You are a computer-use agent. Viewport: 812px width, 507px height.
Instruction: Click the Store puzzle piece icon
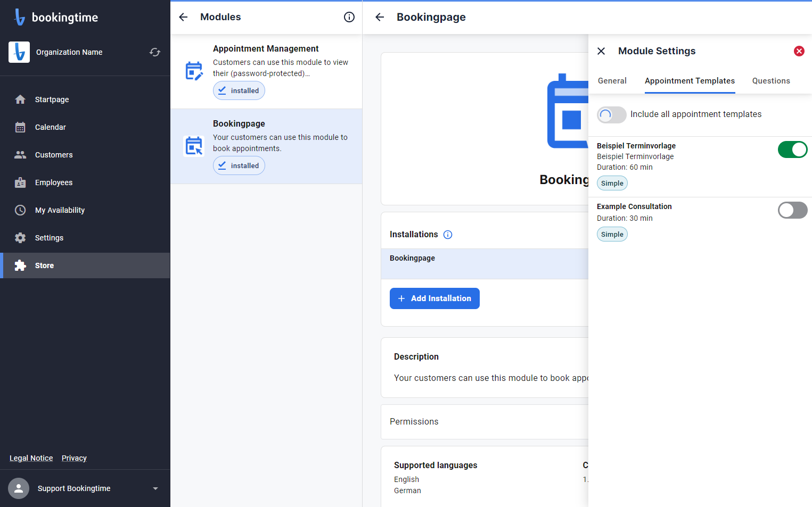pyautogui.click(x=20, y=265)
